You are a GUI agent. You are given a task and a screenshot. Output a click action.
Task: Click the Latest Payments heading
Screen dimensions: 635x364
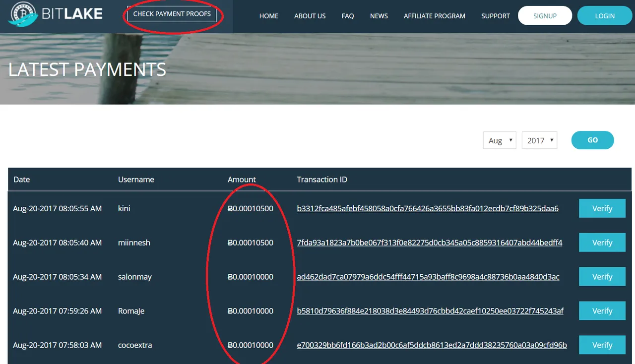click(x=87, y=69)
